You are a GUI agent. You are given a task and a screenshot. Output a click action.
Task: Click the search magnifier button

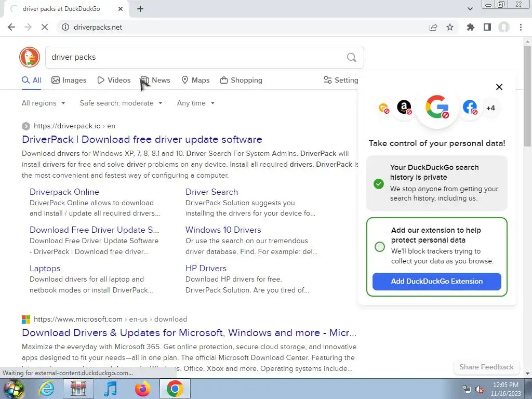pyautogui.click(x=352, y=57)
